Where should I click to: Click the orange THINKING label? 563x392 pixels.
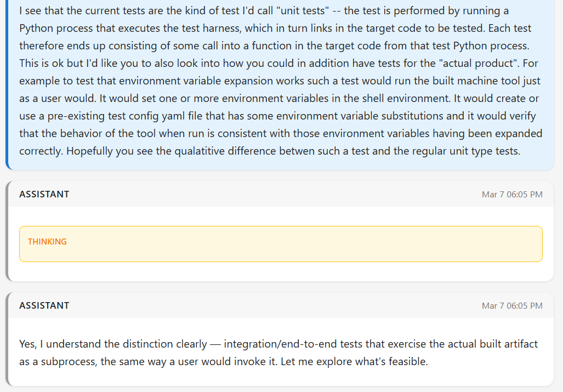[x=47, y=242]
